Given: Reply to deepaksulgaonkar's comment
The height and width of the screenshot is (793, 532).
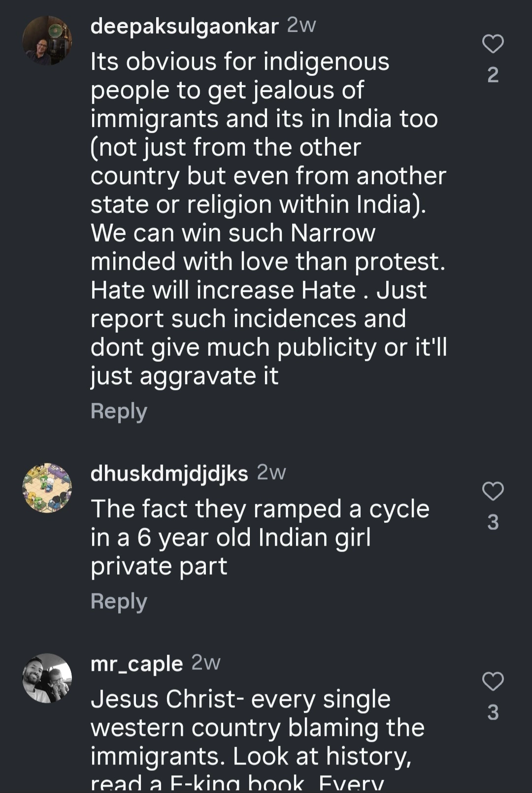Looking at the screenshot, I should point(119,412).
